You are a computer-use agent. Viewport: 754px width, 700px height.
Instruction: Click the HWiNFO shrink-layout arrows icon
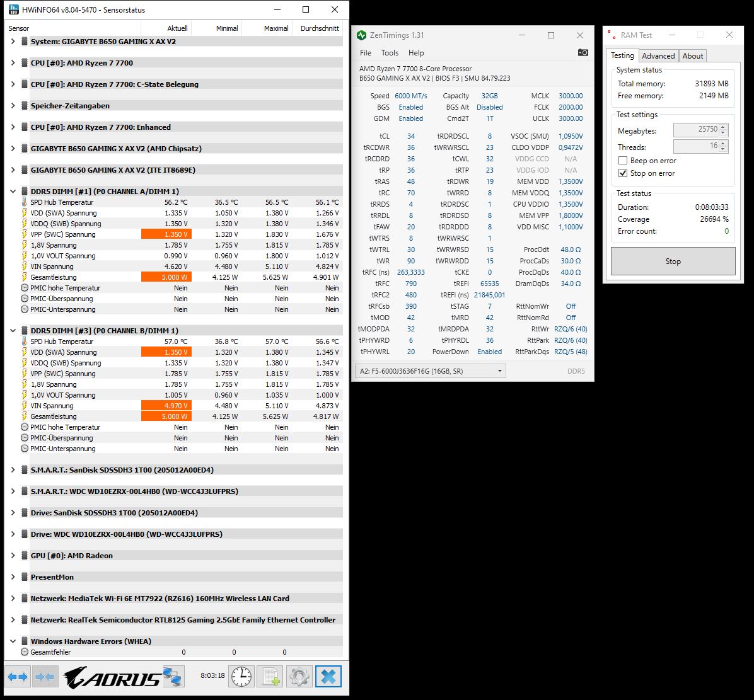(45, 677)
